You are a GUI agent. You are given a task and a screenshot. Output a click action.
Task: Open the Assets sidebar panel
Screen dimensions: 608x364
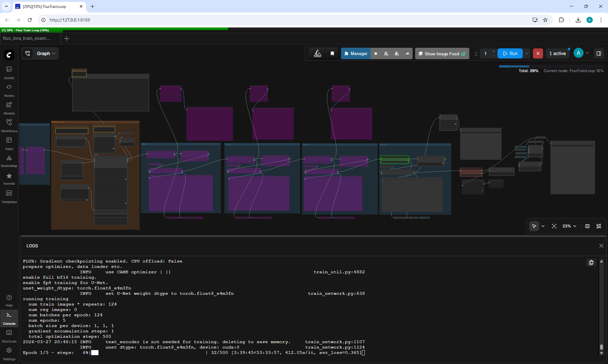9,73
